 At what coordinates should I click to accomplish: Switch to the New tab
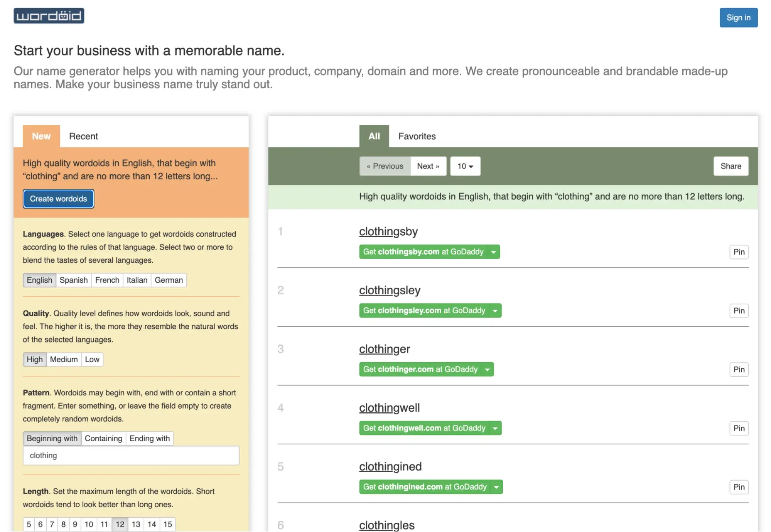coord(41,136)
